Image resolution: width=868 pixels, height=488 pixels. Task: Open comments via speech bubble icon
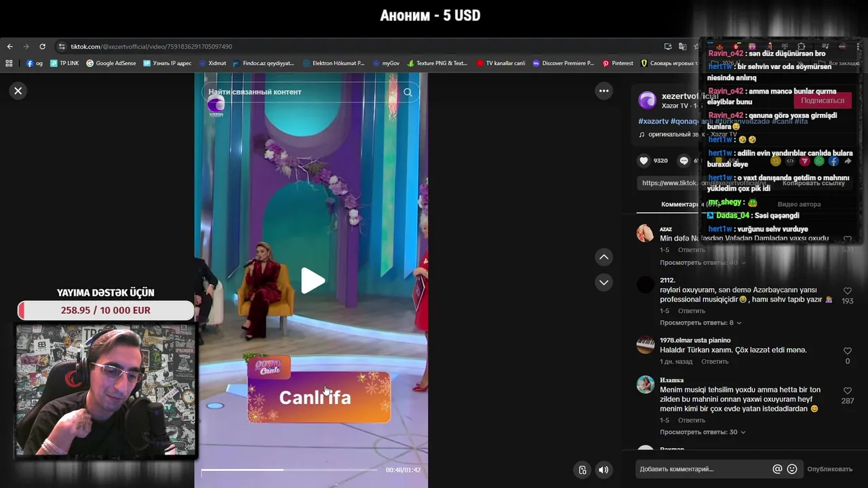coord(684,161)
